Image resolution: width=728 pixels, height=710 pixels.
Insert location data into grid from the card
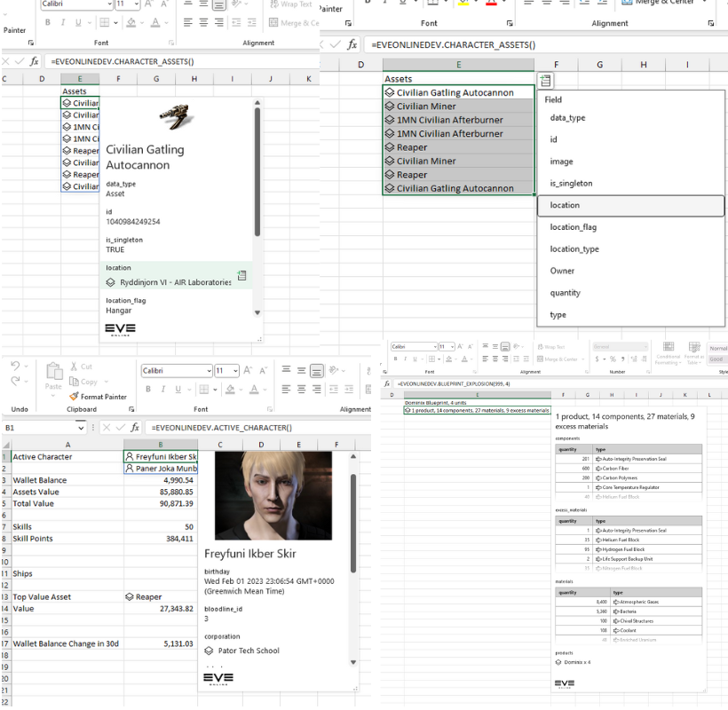coord(241,276)
